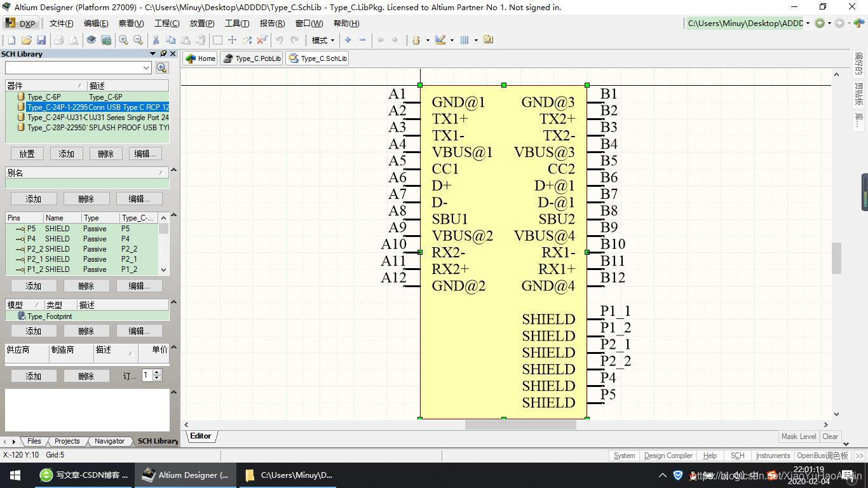This screenshot has width=868, height=488.
Task: Click the Clear button at bottom right
Action: pos(831,437)
